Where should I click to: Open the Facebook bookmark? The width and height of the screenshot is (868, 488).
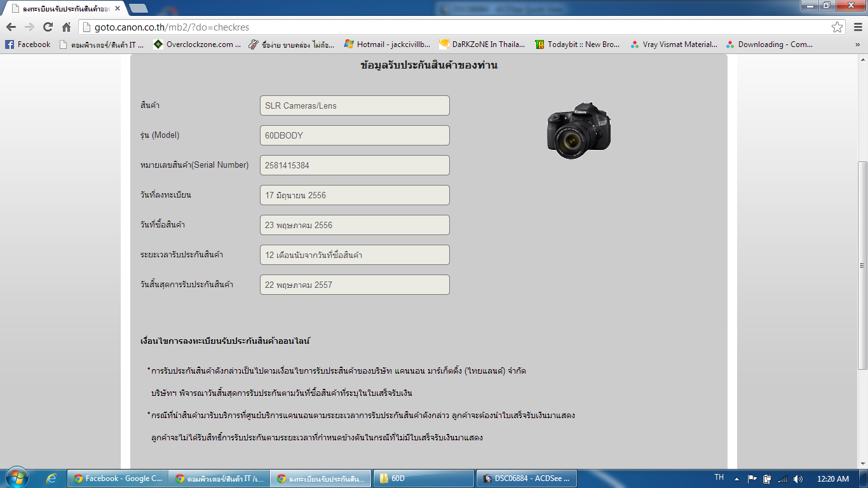(x=28, y=44)
